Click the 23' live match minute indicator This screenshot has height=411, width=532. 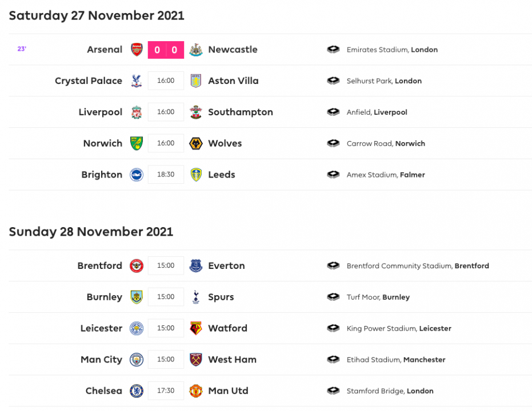[22, 49]
